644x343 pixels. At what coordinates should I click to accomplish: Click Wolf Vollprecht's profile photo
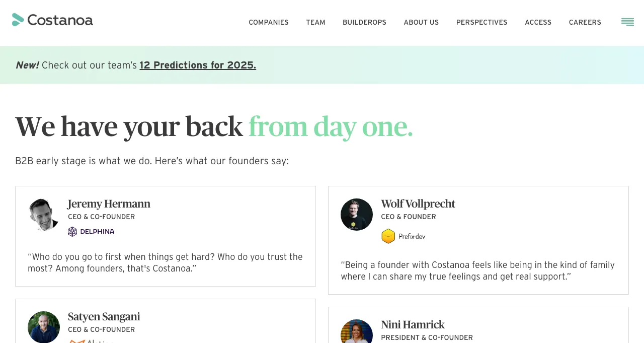coord(357,215)
